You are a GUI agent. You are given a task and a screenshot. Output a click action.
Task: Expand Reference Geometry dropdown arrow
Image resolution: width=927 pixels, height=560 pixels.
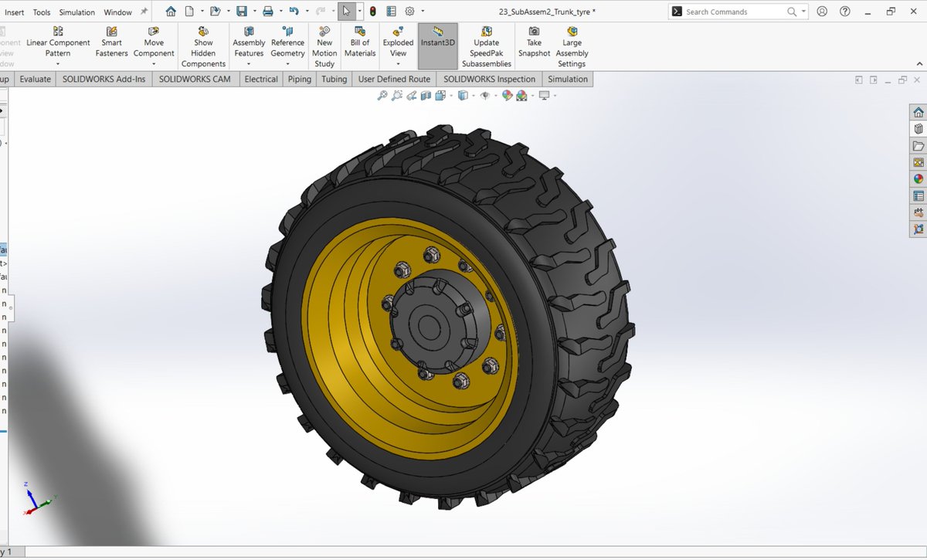coord(287,64)
